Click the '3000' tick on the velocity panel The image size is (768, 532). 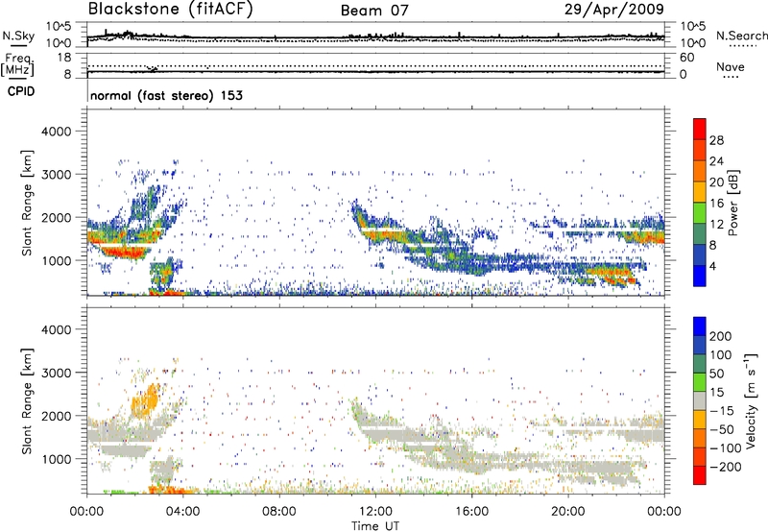[56, 373]
